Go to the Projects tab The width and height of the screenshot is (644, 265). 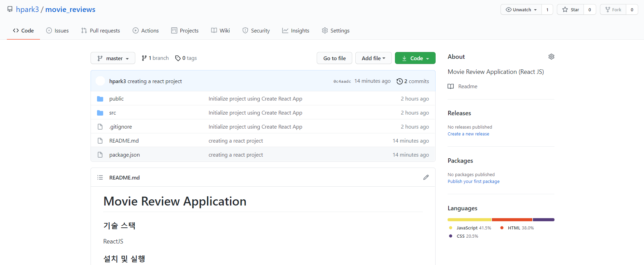click(x=185, y=30)
